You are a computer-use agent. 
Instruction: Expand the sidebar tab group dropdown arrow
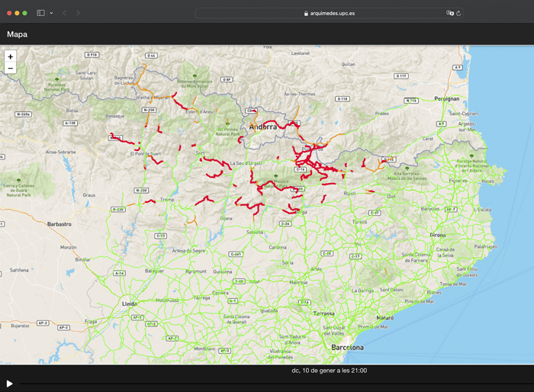(51, 13)
